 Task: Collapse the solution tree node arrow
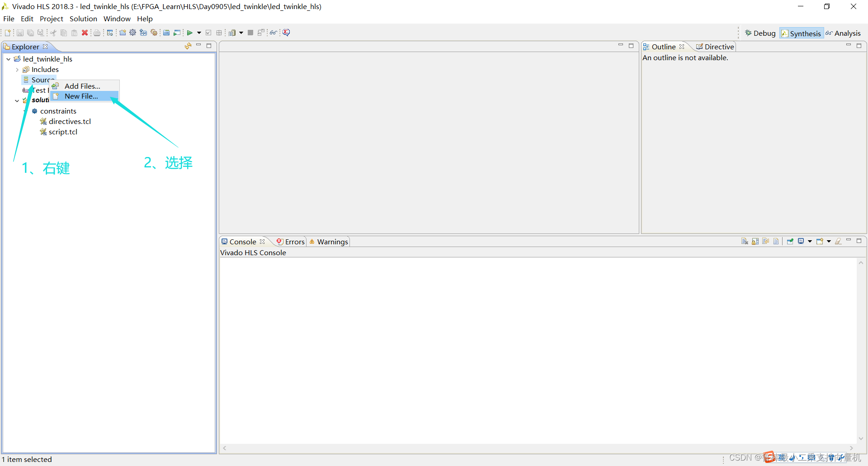pyautogui.click(x=17, y=101)
